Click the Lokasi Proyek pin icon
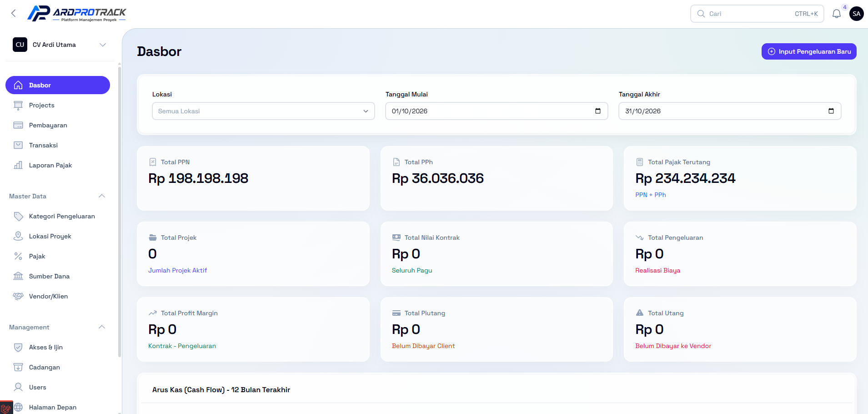Image resolution: width=868 pixels, height=414 pixels. pyautogui.click(x=18, y=236)
